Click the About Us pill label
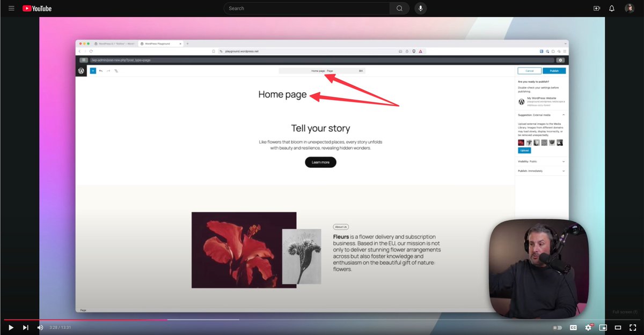 point(341,227)
